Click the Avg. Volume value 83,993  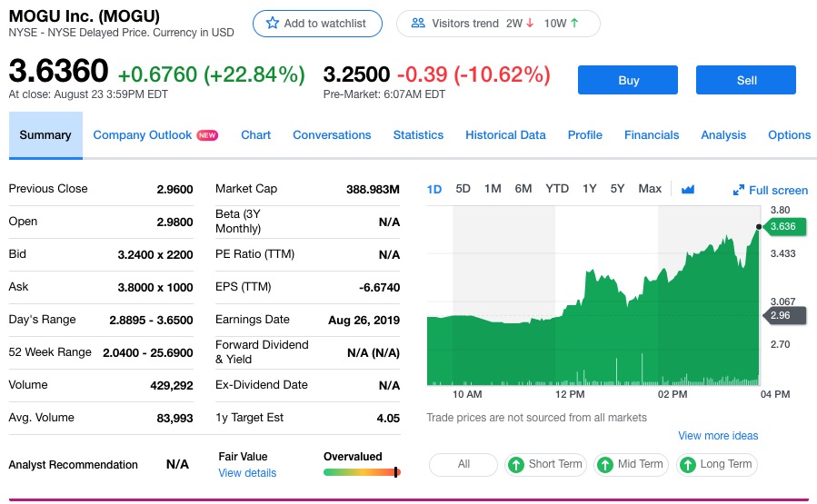(175, 419)
